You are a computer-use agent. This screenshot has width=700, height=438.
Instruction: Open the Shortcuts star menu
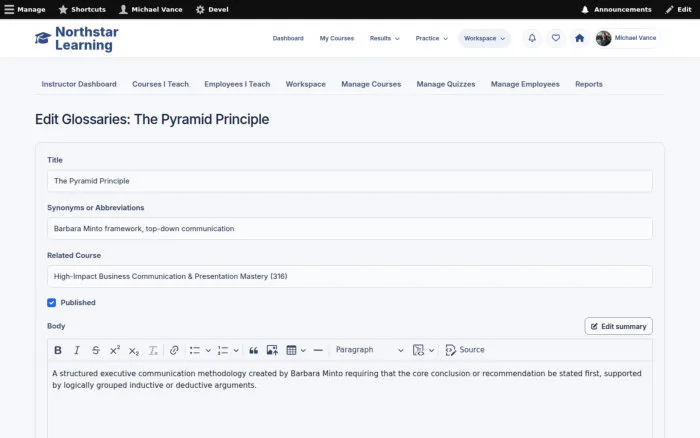(82, 9)
